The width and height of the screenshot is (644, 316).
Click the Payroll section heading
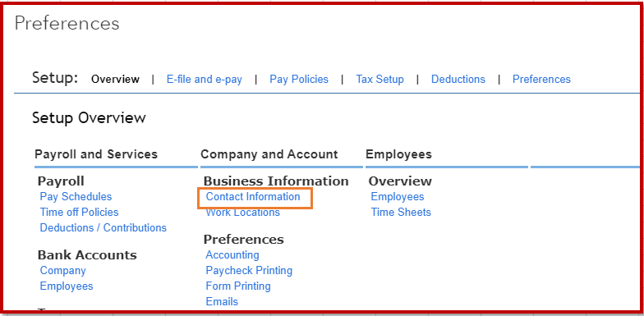tap(61, 181)
